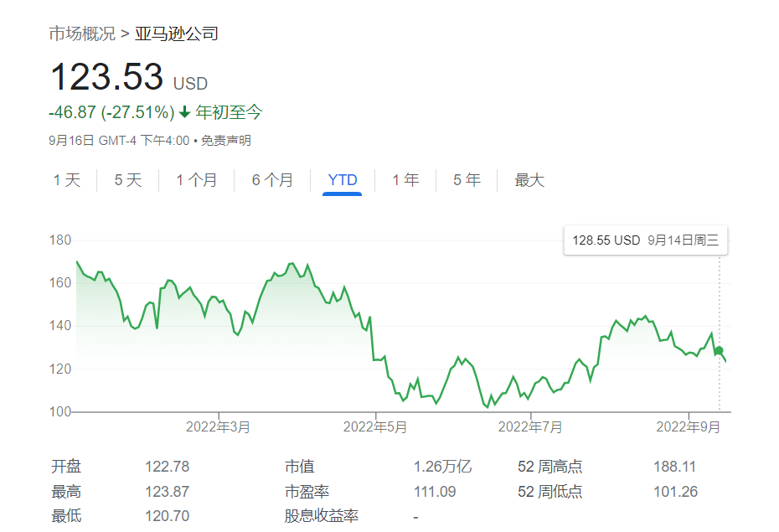Image resolution: width=779 pixels, height=532 pixels.
Task: Click the 市盈率 label
Action: [307, 492]
